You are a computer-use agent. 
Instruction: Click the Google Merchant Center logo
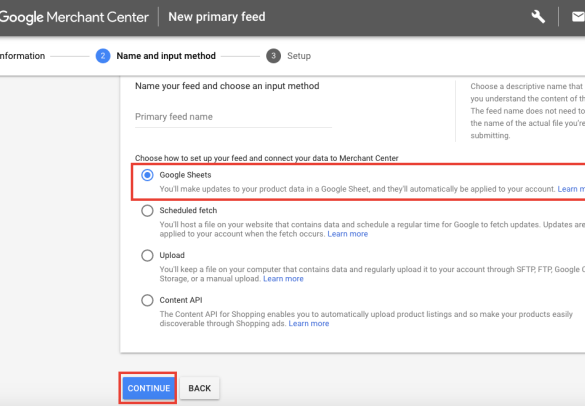click(x=74, y=17)
